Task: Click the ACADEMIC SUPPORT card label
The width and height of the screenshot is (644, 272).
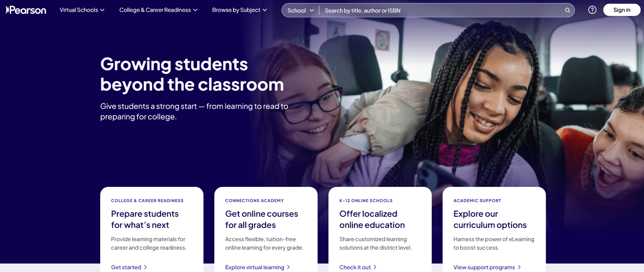Action: click(x=477, y=201)
